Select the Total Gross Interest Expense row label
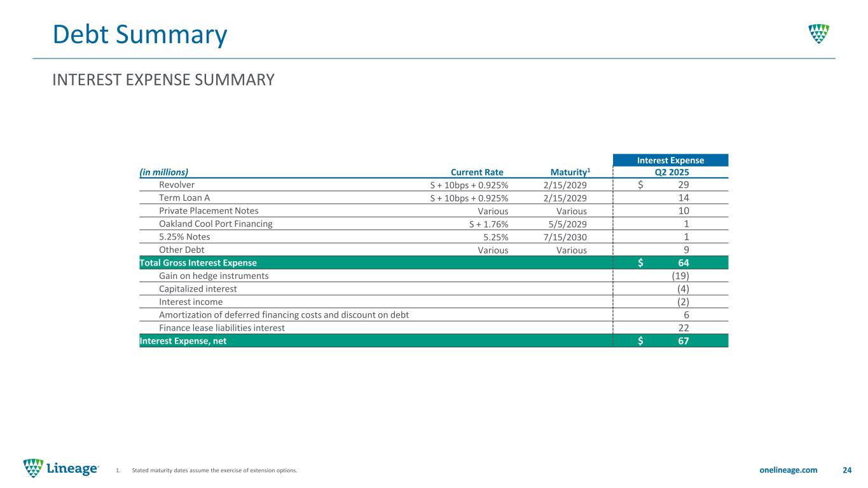The height and width of the screenshot is (488, 868). pos(198,262)
